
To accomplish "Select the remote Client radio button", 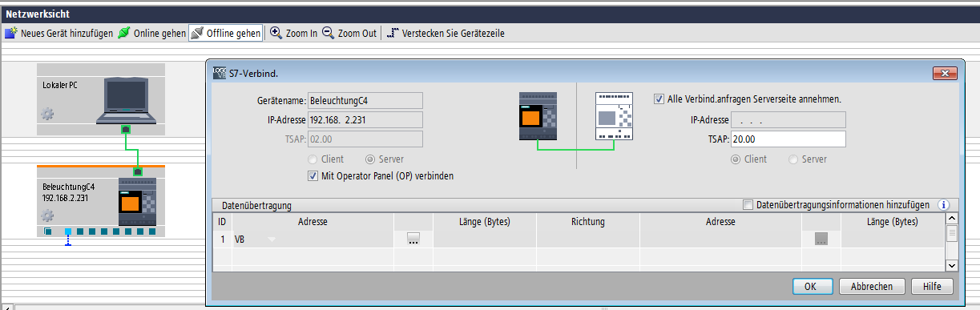I will click(735, 159).
